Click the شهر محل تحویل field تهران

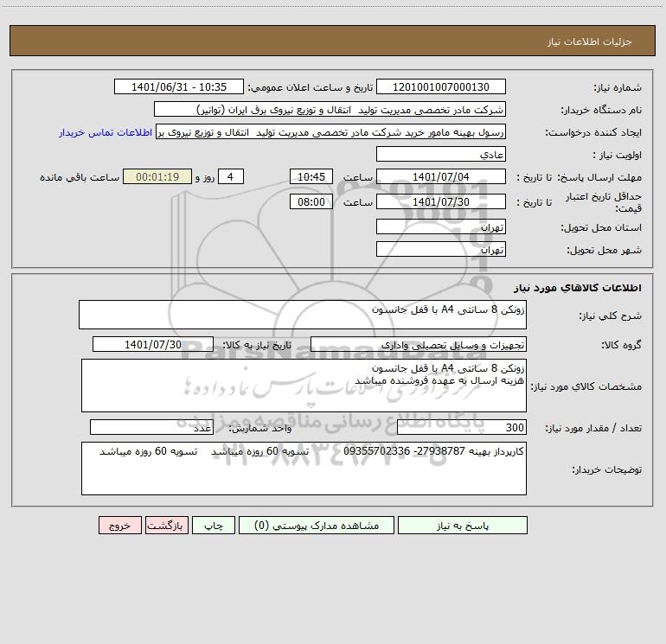click(x=441, y=249)
